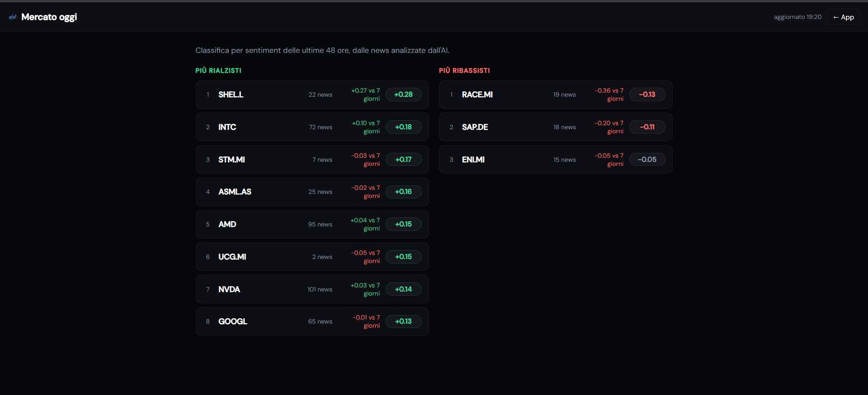Select the AMD row

[312, 224]
